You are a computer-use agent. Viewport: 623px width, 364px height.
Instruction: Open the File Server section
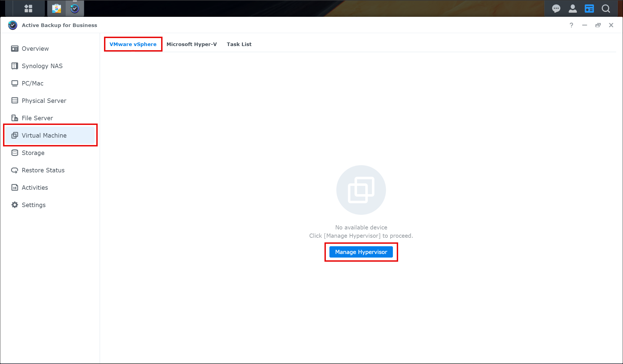[x=37, y=118]
